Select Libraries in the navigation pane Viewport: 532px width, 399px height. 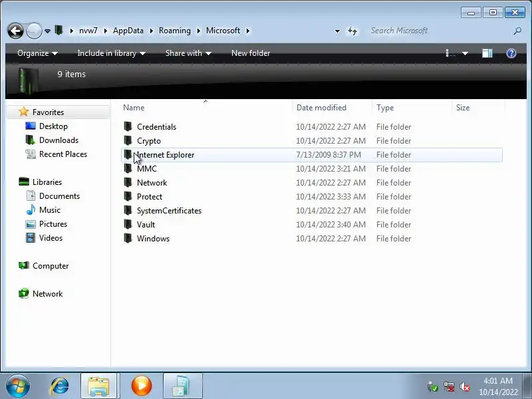click(47, 182)
